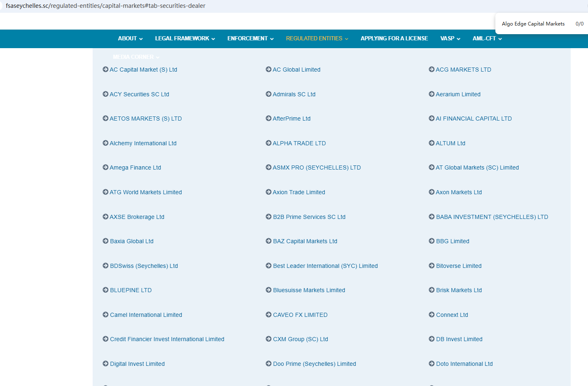Click the arrow icon beside DB Invest Limited
The height and width of the screenshot is (386, 588).
click(x=432, y=339)
